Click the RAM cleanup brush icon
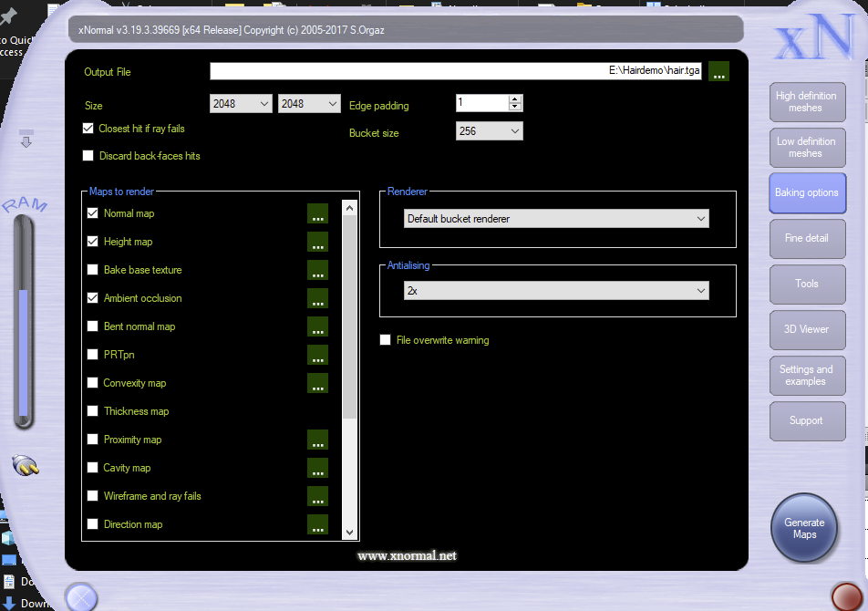868x611 pixels. point(26,466)
